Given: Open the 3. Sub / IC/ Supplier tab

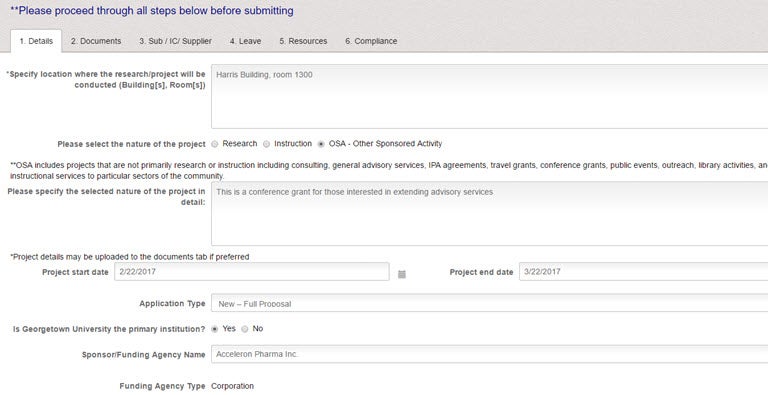Looking at the screenshot, I should click(175, 41).
